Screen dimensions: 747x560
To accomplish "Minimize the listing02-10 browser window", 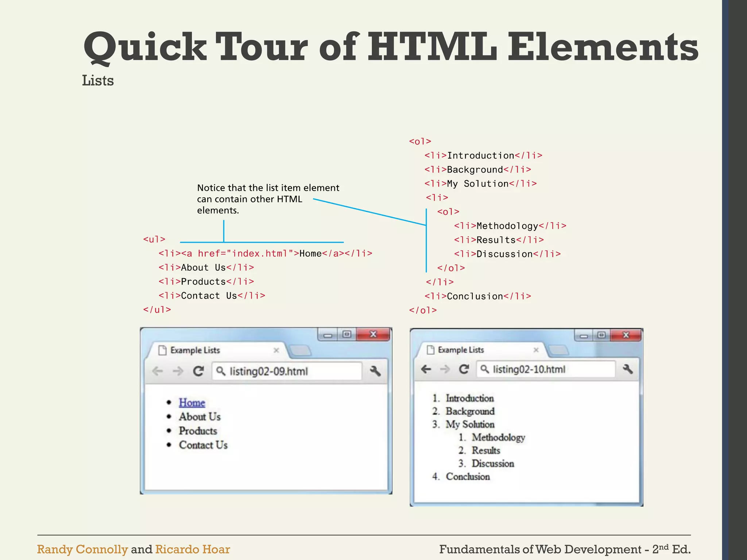I will coord(584,335).
